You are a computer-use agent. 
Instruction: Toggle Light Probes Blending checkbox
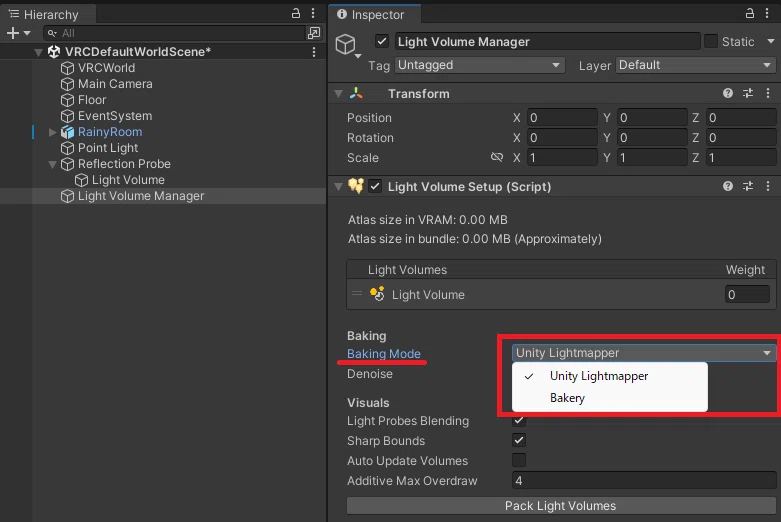pos(519,420)
